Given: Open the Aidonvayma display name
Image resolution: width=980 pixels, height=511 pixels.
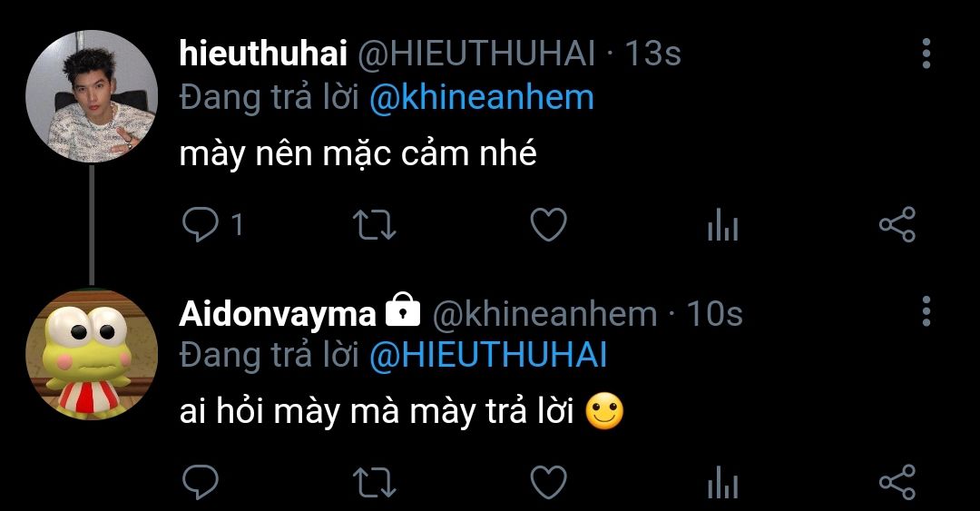Looking at the screenshot, I should pos(278,314).
